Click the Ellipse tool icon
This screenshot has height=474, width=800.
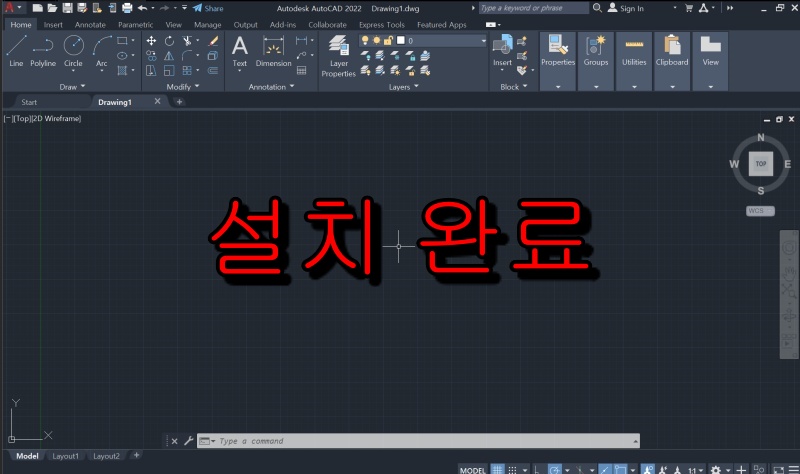(x=122, y=56)
